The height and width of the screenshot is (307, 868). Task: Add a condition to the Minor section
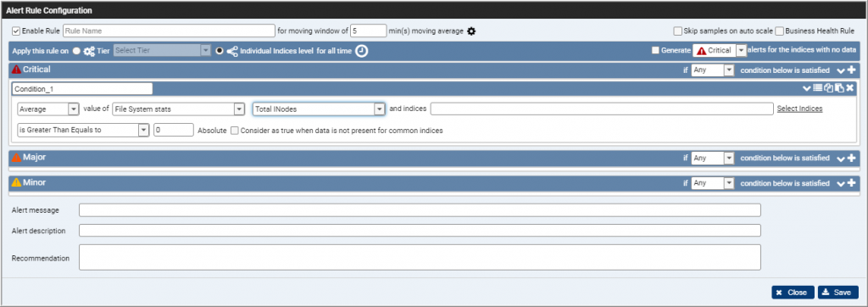851,183
